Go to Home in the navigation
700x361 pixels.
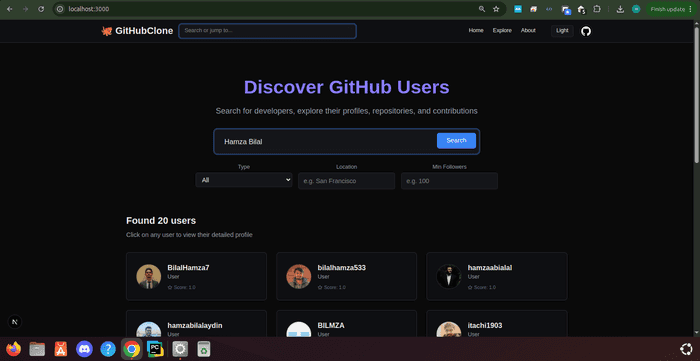(476, 31)
